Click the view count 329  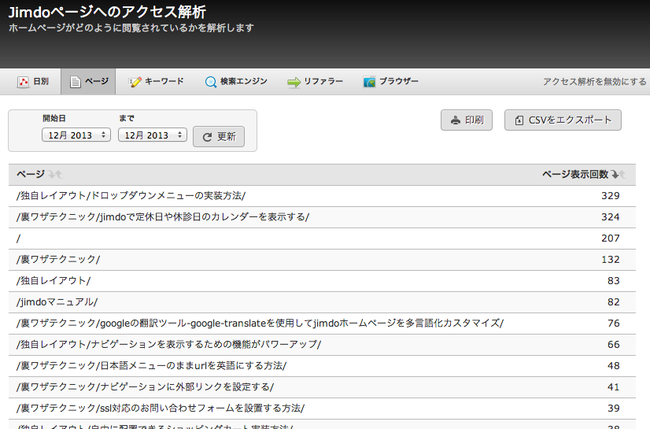pos(611,196)
